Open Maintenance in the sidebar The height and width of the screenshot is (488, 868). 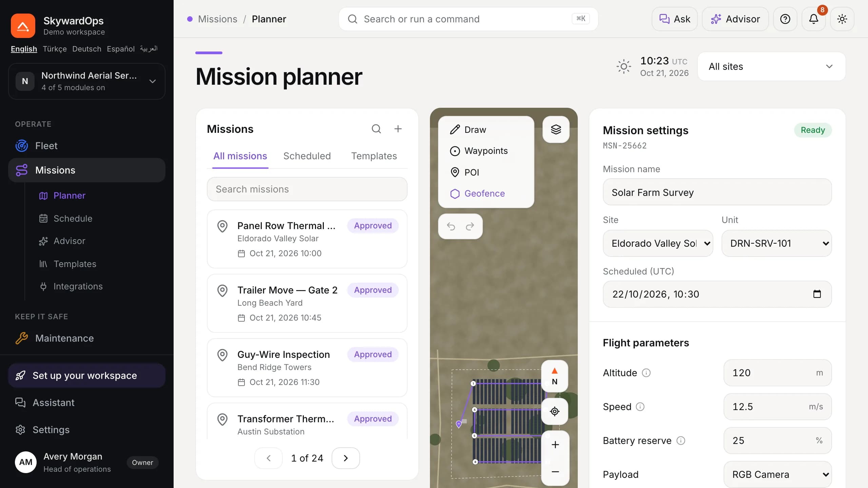point(87,338)
